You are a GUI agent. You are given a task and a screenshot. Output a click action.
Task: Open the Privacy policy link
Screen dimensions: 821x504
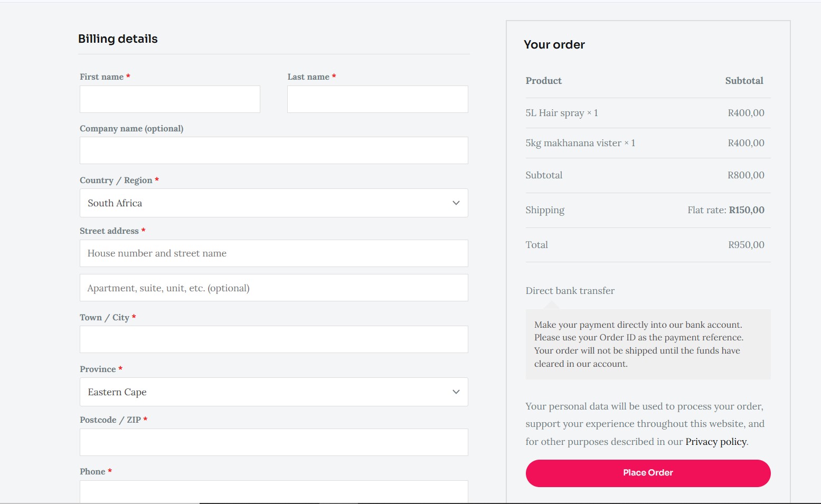[x=715, y=442]
